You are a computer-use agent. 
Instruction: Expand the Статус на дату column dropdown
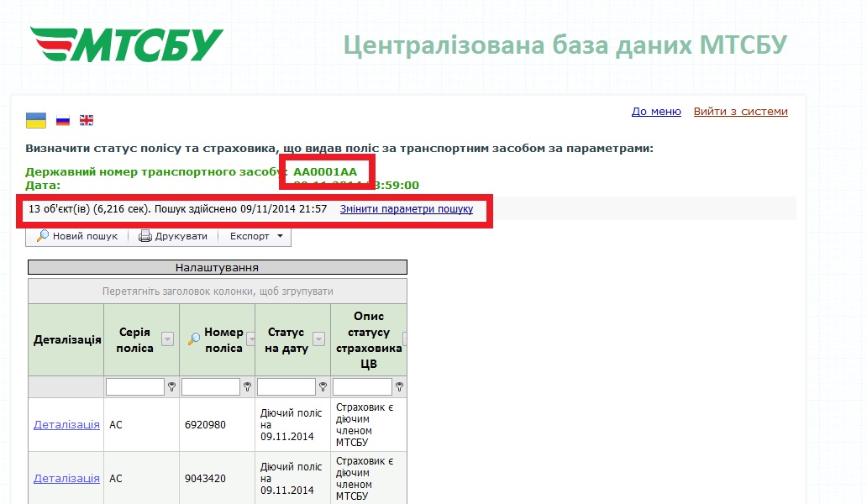click(318, 339)
